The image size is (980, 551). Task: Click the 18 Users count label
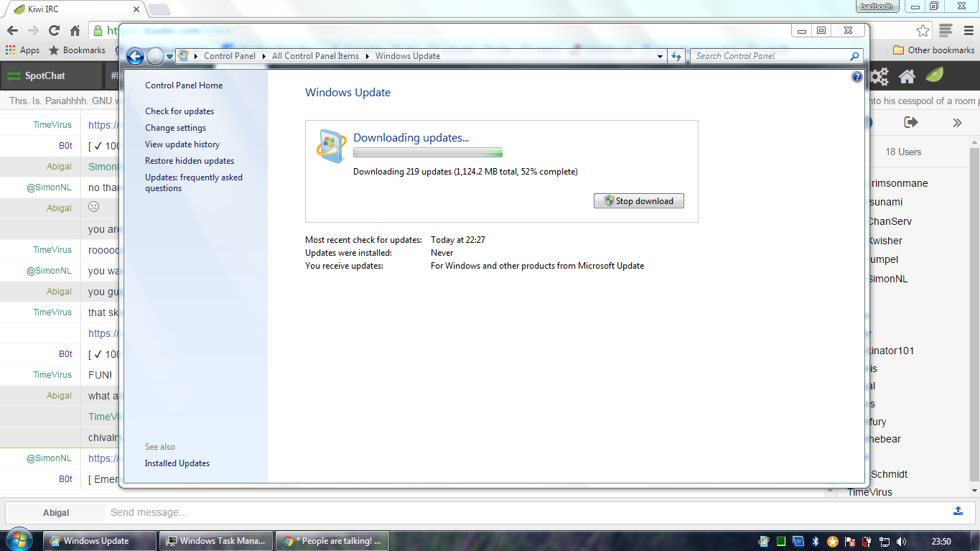click(x=903, y=152)
